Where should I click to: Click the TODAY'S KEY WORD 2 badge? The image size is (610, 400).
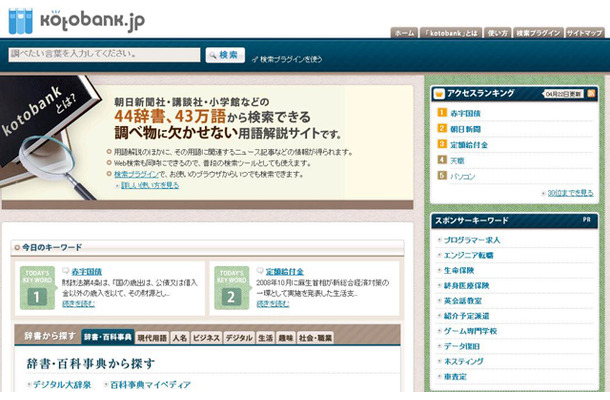tap(231, 288)
